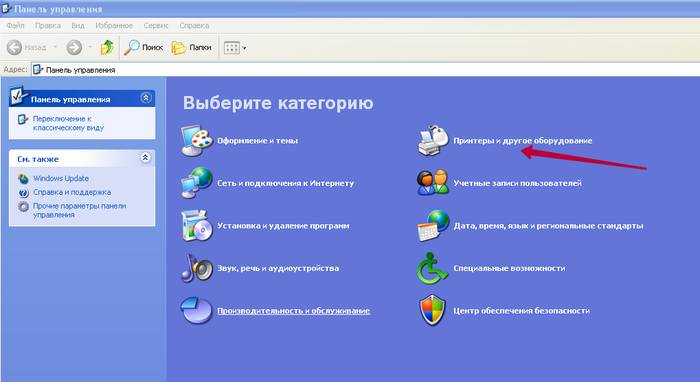Click the Sound, speech and audio icon

(x=197, y=268)
